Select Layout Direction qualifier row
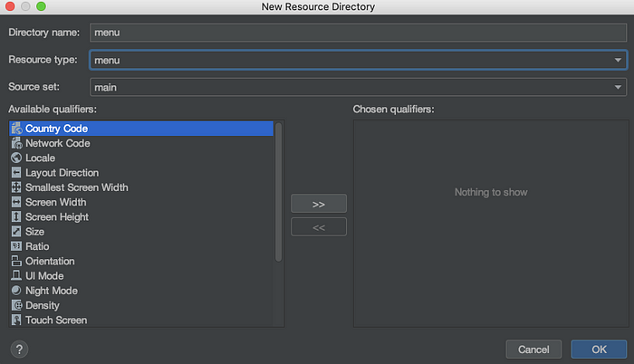Screen dimensions: 634x364 pyautogui.click(x=141, y=173)
